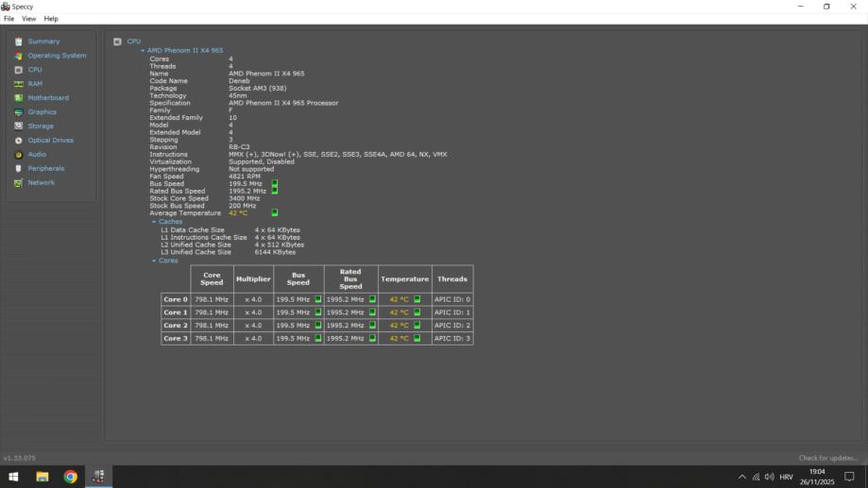Open Windows Start menu
The width and height of the screenshot is (868, 488).
[x=13, y=477]
